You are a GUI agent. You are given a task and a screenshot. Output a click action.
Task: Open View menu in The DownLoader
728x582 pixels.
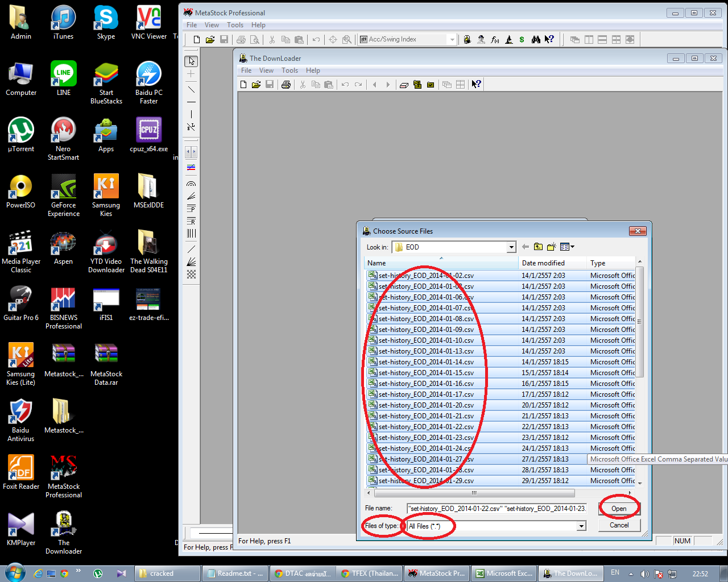pyautogui.click(x=266, y=70)
